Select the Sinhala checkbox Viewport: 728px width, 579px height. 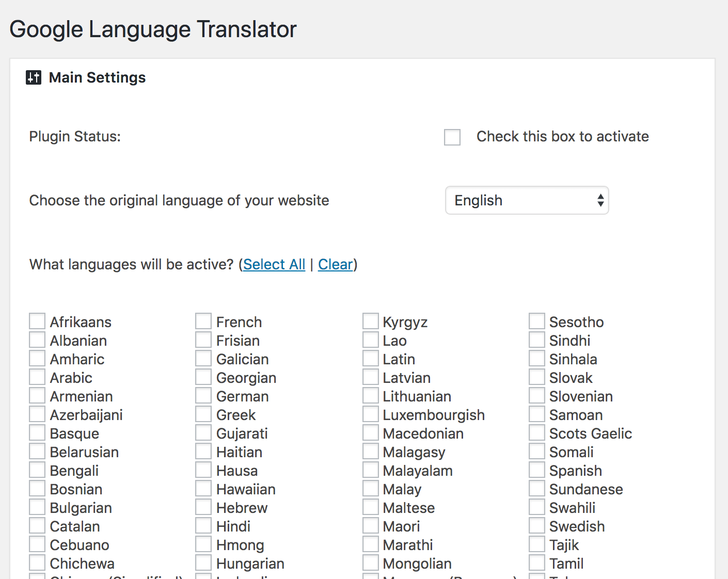[537, 358]
